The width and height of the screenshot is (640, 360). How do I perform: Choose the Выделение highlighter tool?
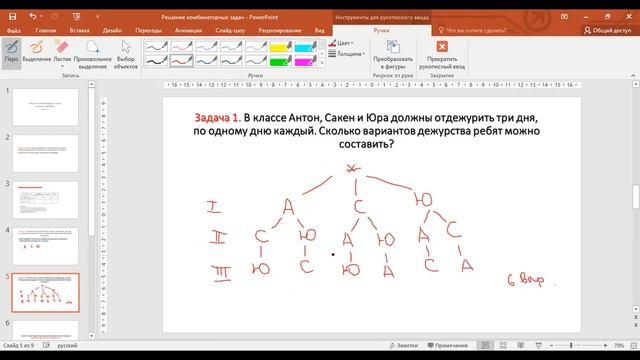tap(36, 52)
